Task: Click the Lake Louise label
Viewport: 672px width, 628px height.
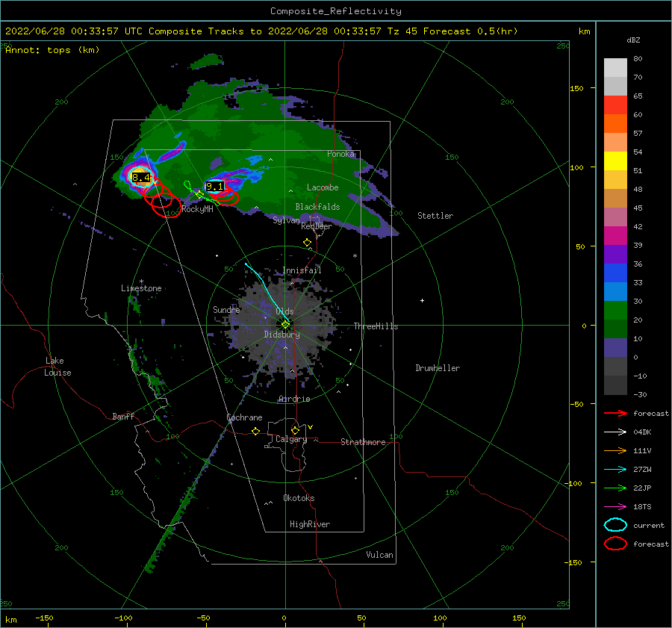Action: [x=57, y=367]
